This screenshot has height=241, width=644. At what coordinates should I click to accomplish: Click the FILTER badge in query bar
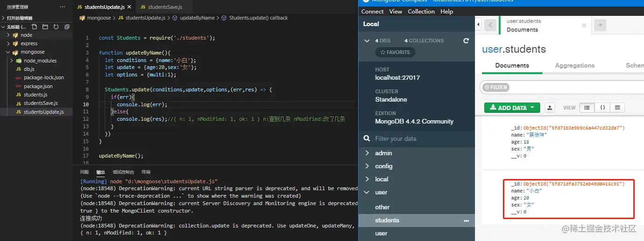(496, 87)
